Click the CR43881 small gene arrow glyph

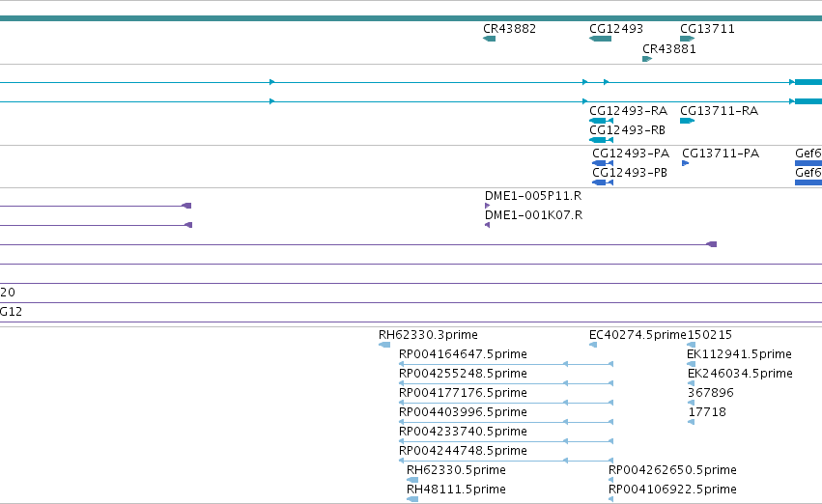[x=647, y=59]
